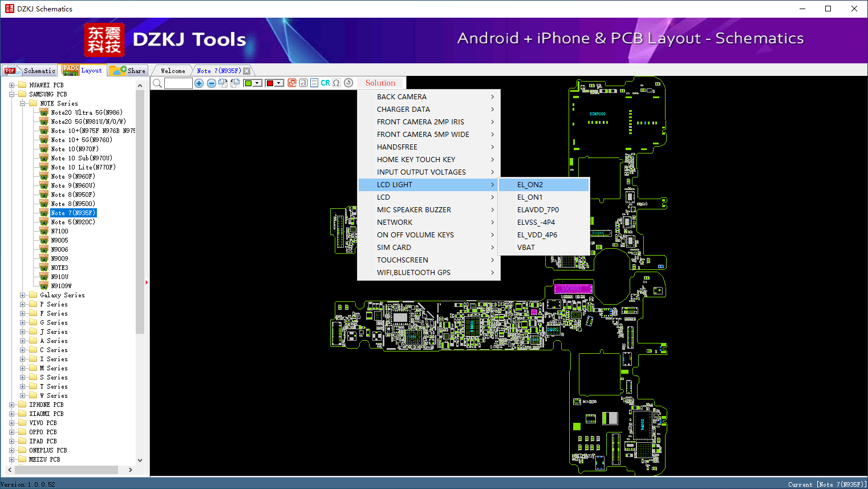
Task: Click the folder icon beside A Series
Action: click(33, 341)
